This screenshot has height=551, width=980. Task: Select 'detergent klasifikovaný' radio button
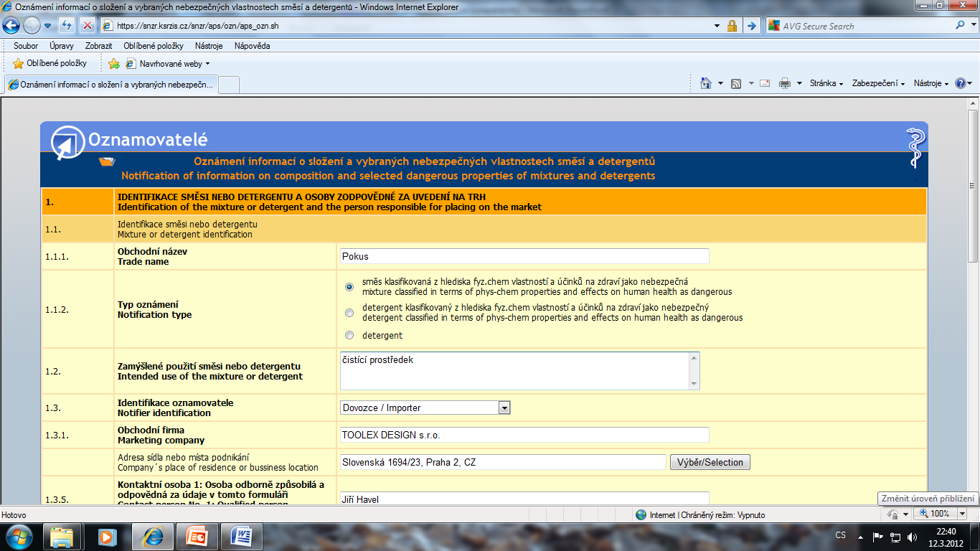349,313
